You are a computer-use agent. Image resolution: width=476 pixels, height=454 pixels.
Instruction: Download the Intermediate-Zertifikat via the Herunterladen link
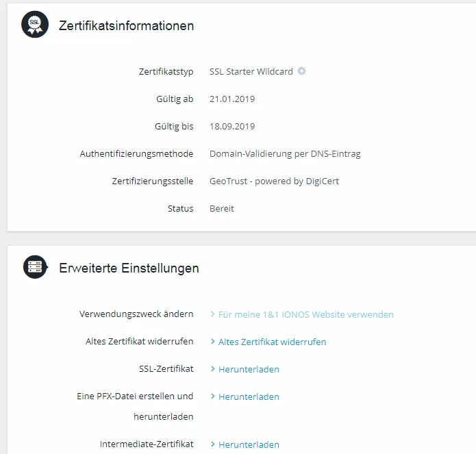(249, 444)
